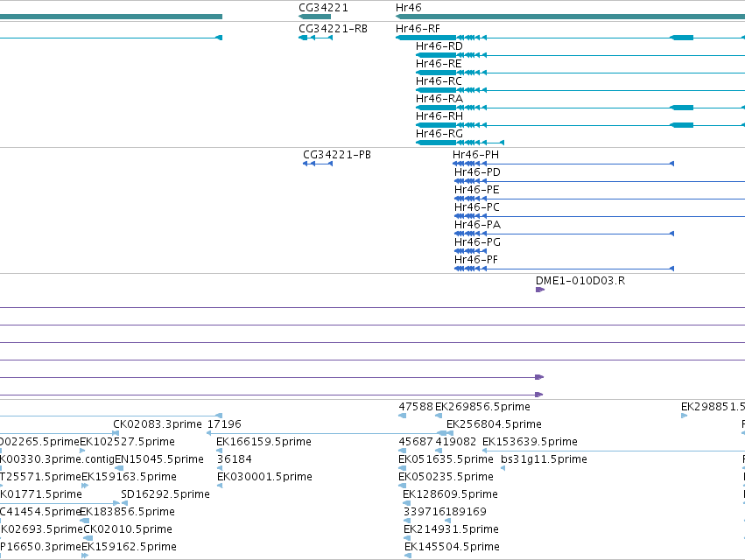Click the Hr46 gene label
The width and height of the screenshot is (745, 560).
click(409, 8)
